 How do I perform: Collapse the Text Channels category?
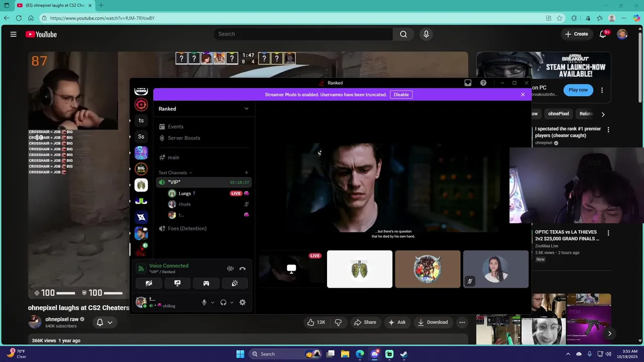pyautogui.click(x=175, y=173)
